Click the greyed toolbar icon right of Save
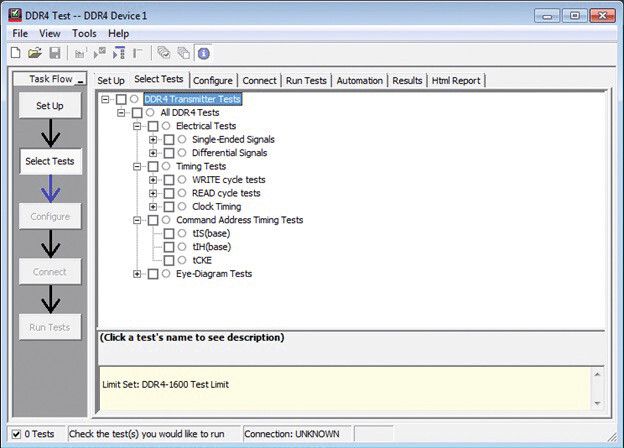This screenshot has height=448, width=624. click(x=80, y=53)
